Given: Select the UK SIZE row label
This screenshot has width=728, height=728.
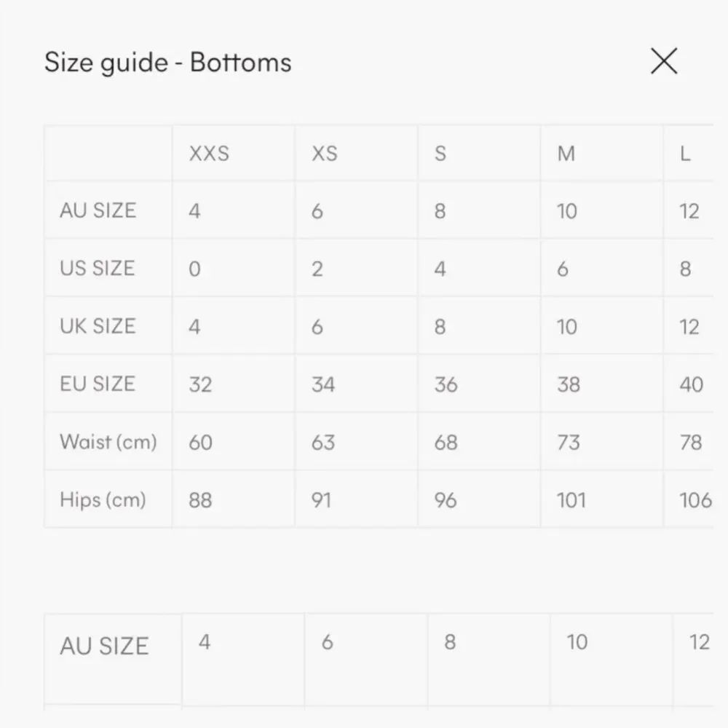Looking at the screenshot, I should click(x=98, y=326).
